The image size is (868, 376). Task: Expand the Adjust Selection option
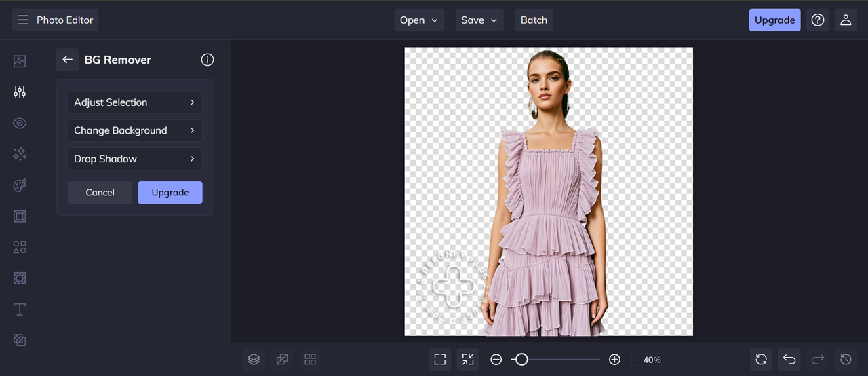135,102
